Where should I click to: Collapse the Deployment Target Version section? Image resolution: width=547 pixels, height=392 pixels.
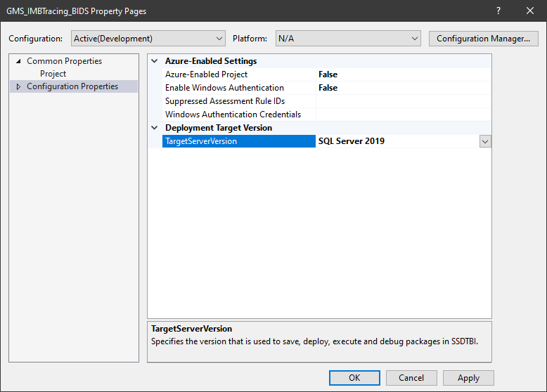coord(155,128)
